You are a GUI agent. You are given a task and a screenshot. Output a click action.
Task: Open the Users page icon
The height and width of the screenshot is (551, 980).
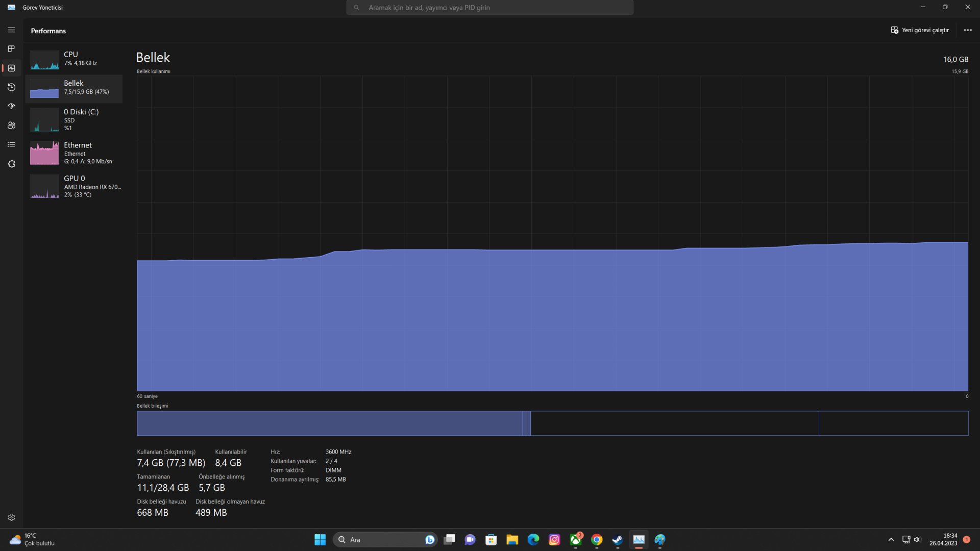[11, 126]
